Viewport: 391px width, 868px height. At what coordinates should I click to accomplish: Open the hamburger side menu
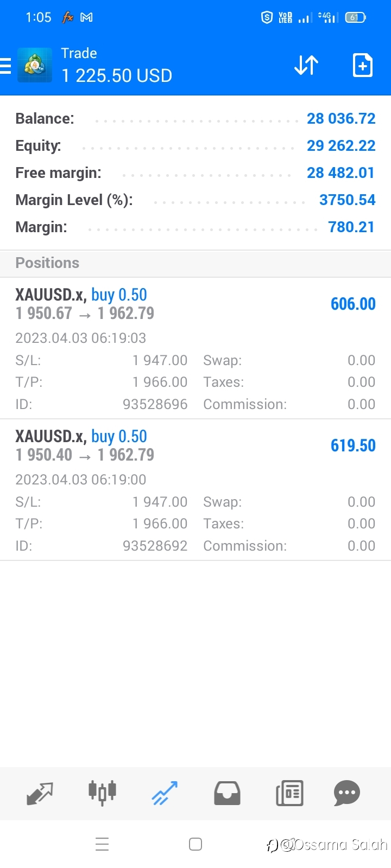pos(5,66)
